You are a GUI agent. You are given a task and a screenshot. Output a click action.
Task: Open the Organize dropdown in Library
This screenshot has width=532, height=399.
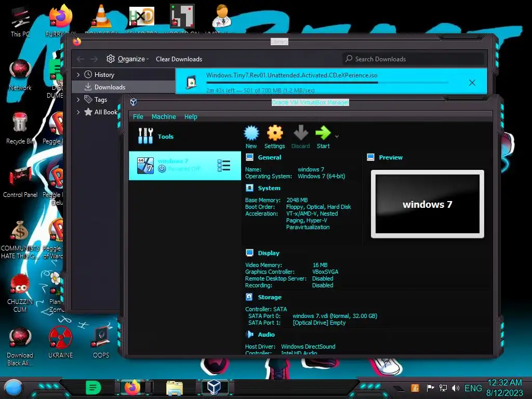click(x=128, y=59)
